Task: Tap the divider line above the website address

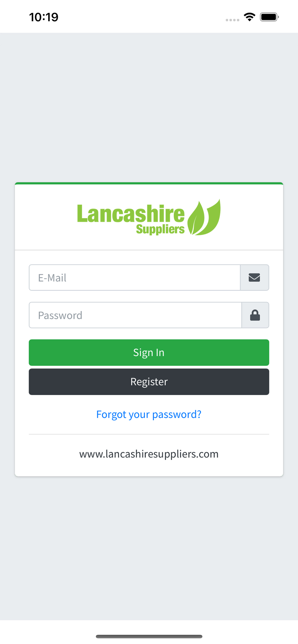Action: pos(149,434)
